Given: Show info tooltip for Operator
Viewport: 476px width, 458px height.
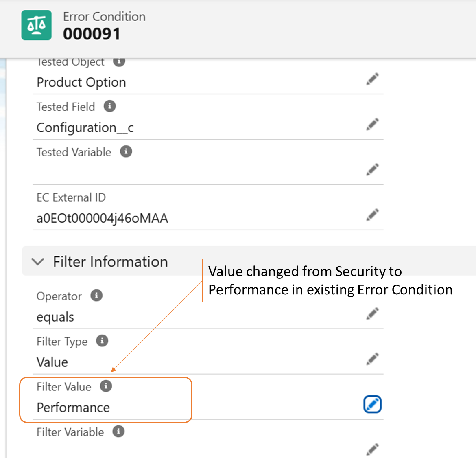Looking at the screenshot, I should tap(96, 296).
